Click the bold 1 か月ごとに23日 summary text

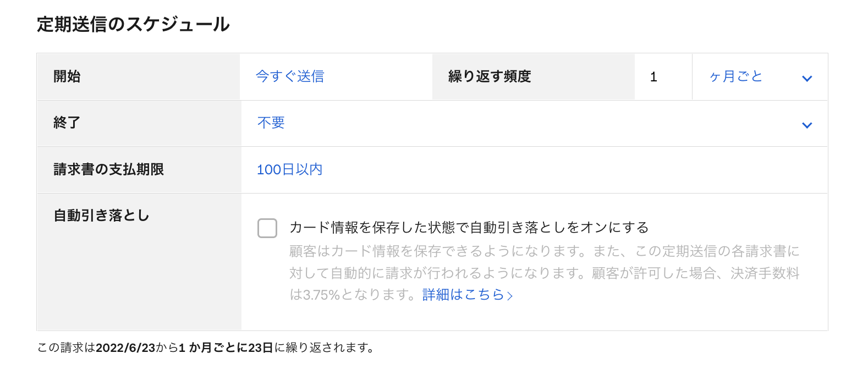click(x=226, y=348)
